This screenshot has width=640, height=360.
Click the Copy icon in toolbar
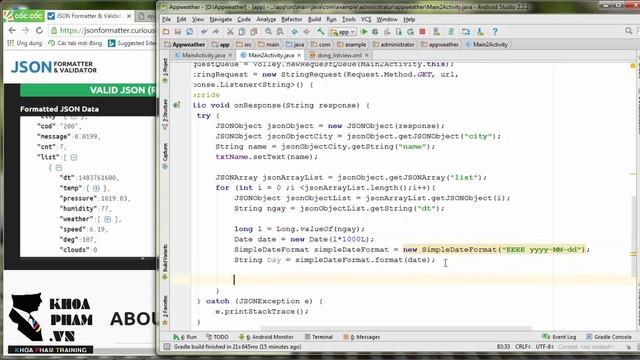242,31
